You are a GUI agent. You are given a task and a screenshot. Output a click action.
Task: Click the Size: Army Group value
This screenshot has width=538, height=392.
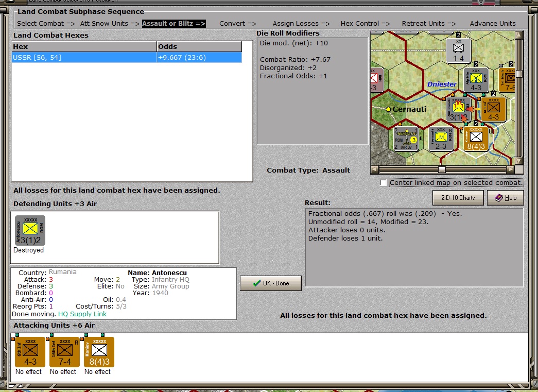tap(170, 286)
